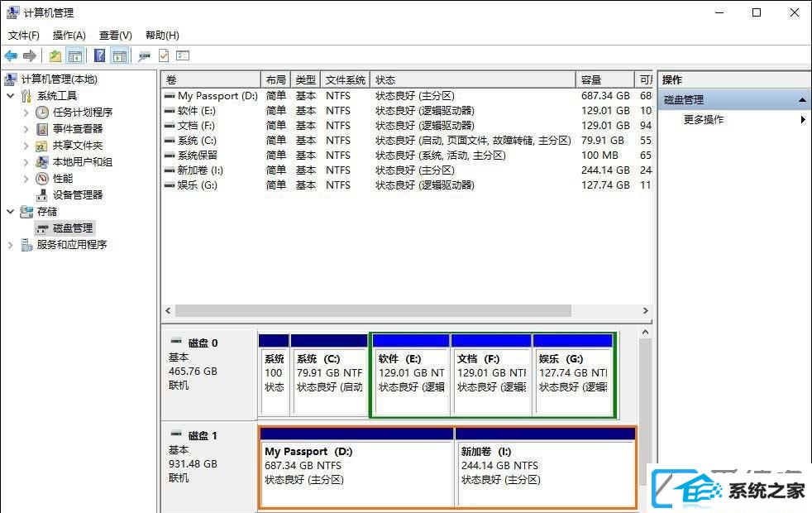
Task: Select the 计算机管理(本地) root icon
Action: pos(11,79)
